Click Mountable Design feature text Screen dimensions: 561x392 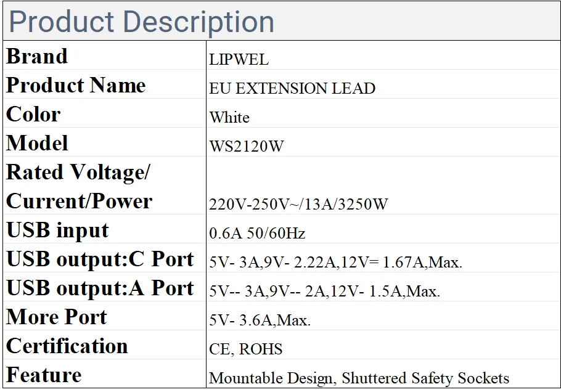pos(271,378)
